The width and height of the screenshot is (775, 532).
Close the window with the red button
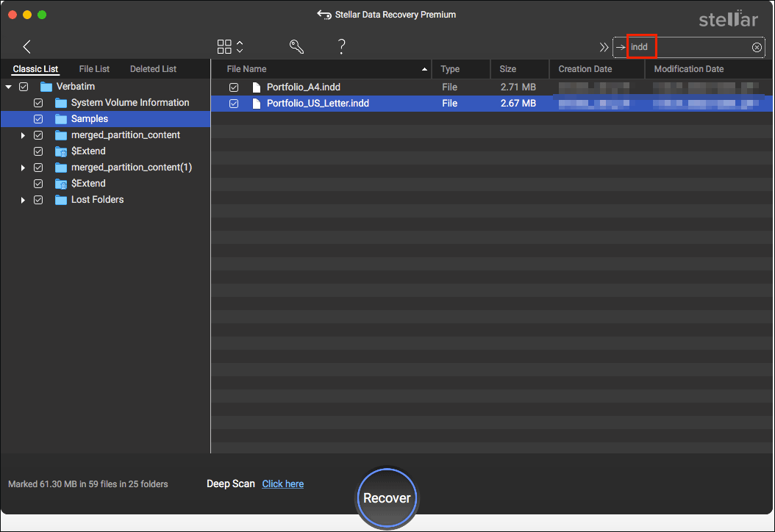[12, 15]
